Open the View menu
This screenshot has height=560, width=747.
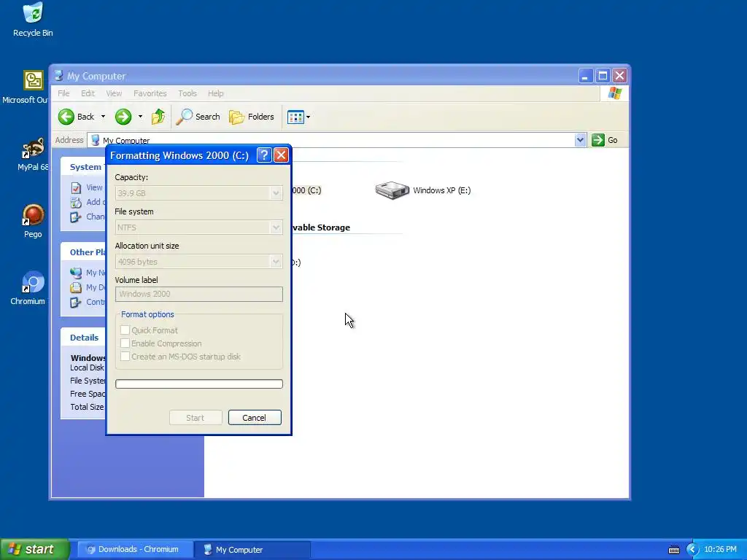114,93
